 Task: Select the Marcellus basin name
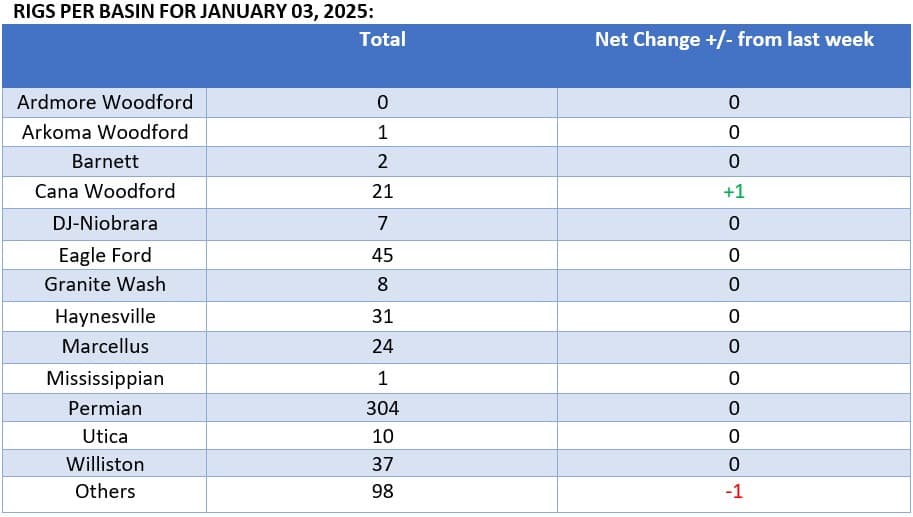(x=105, y=347)
